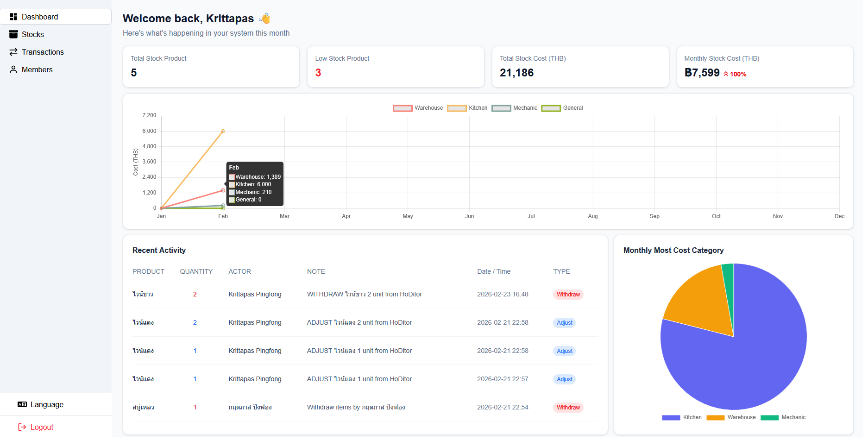Open the Stocks menu page
The image size is (868, 440).
point(33,34)
